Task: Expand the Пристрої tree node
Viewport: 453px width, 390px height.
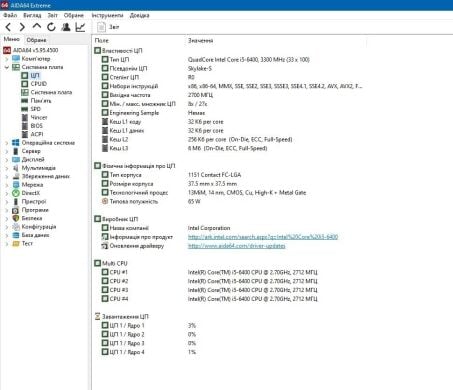Action: point(7,202)
